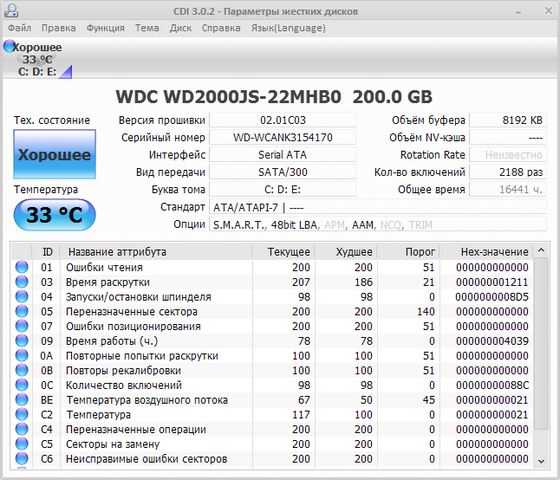Viewport: 560px width, 480px height.
Task: Click the 33 °C temperature button
Action: [55, 215]
